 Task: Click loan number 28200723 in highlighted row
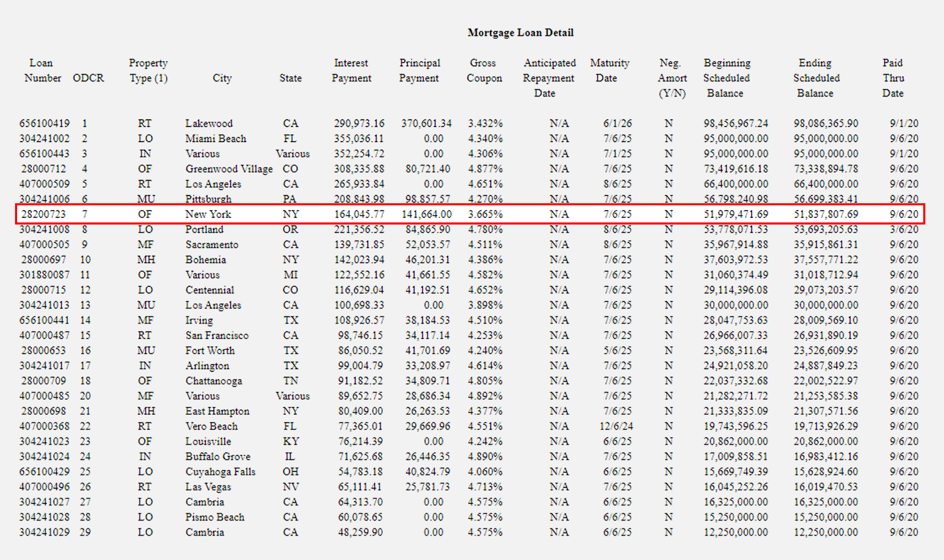click(x=44, y=214)
